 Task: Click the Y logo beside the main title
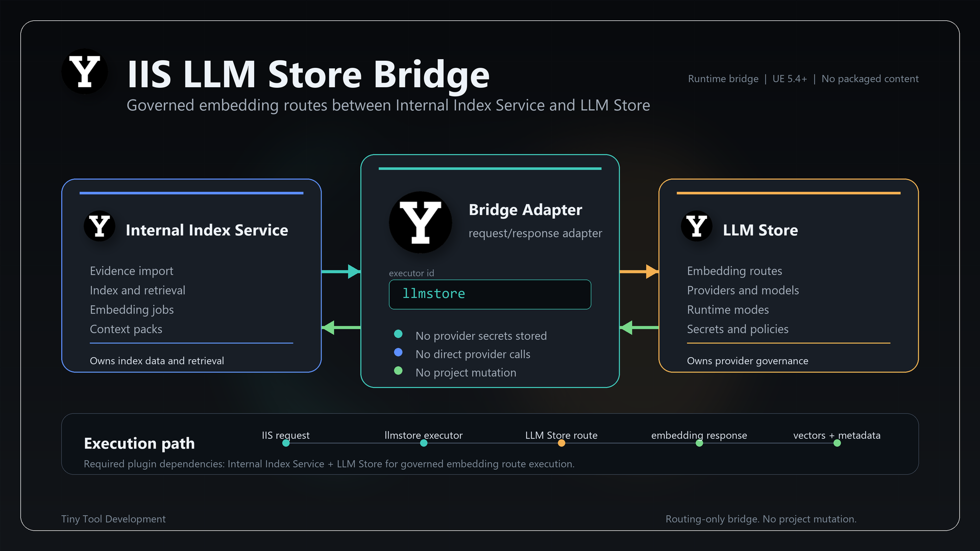pos(85,71)
